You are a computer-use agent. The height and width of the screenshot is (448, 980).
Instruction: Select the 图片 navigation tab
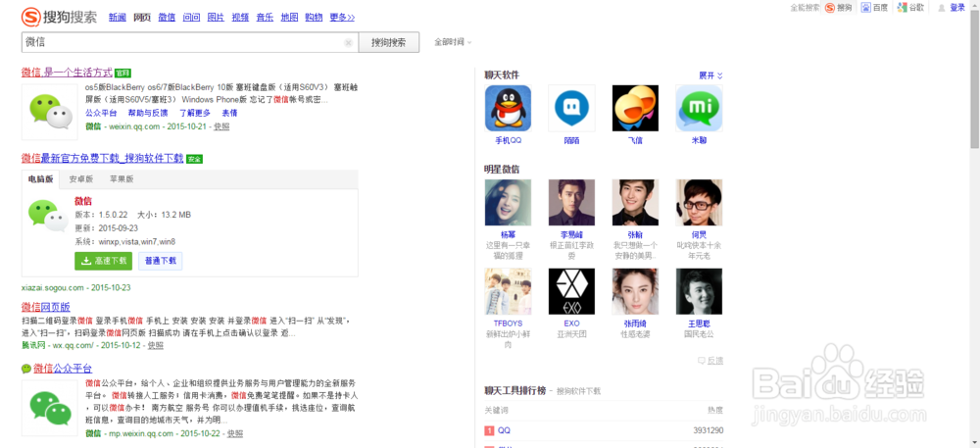[216, 18]
